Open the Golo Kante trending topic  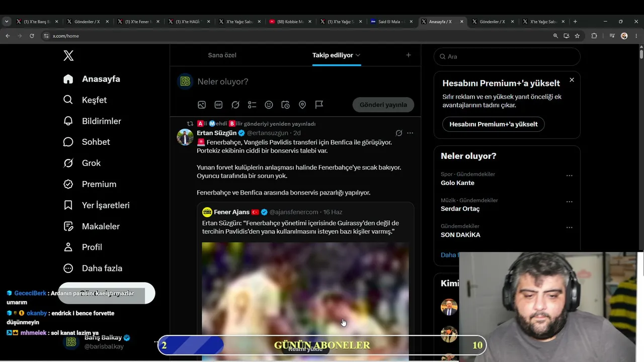pos(457,183)
